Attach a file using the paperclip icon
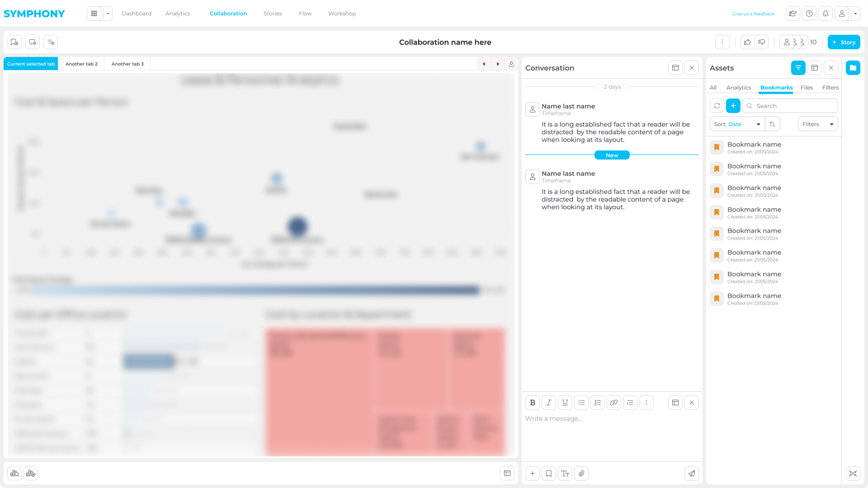This screenshot has width=868, height=488. pyautogui.click(x=581, y=474)
